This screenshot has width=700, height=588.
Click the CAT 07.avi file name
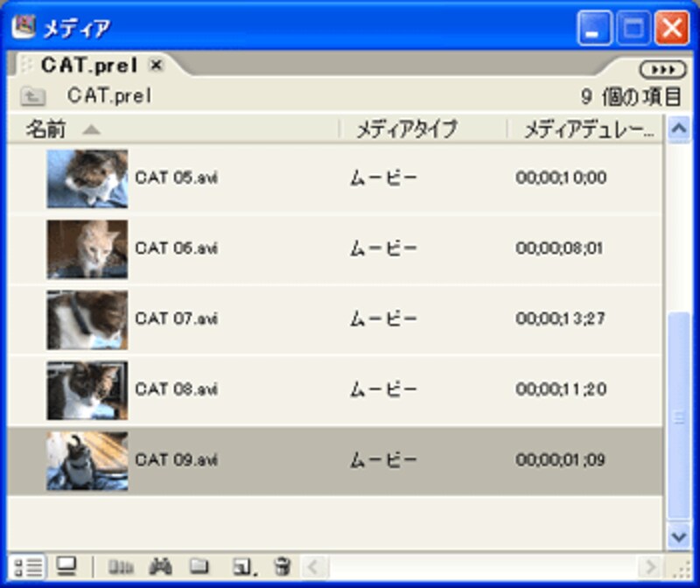[x=177, y=318]
